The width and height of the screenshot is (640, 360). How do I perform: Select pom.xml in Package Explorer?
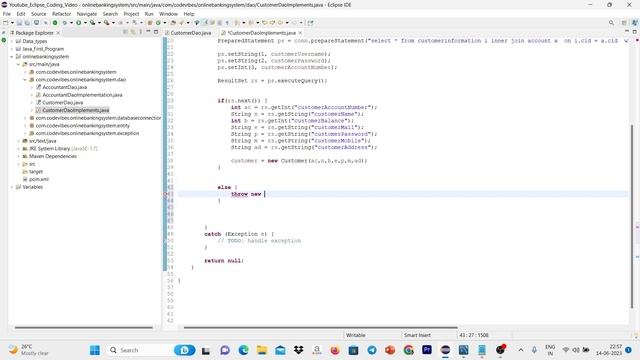click(38, 179)
